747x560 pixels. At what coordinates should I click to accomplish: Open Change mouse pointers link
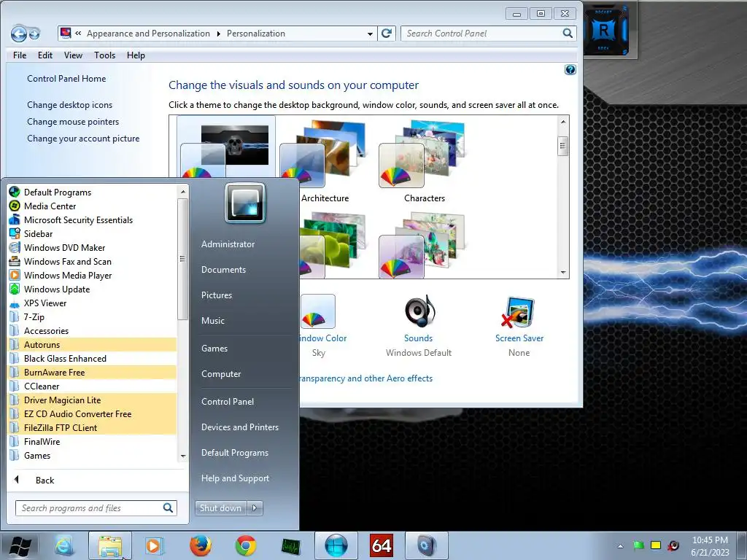coord(73,122)
